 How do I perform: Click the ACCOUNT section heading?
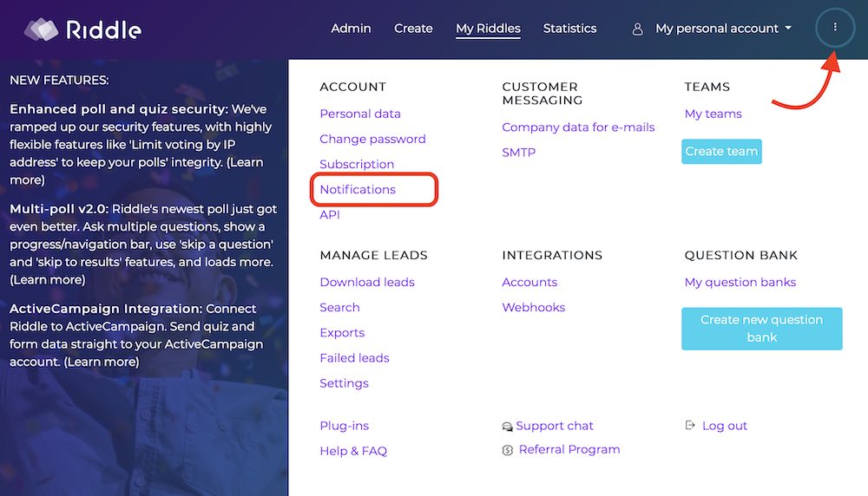(352, 87)
